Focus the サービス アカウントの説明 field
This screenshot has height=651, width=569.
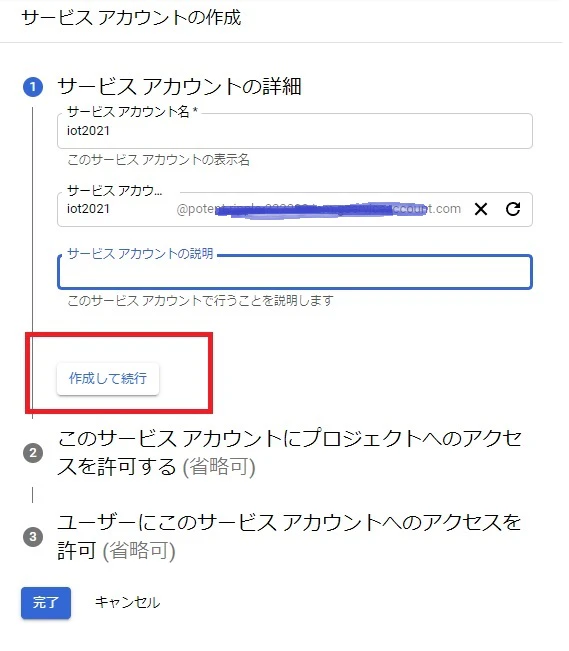click(295, 272)
